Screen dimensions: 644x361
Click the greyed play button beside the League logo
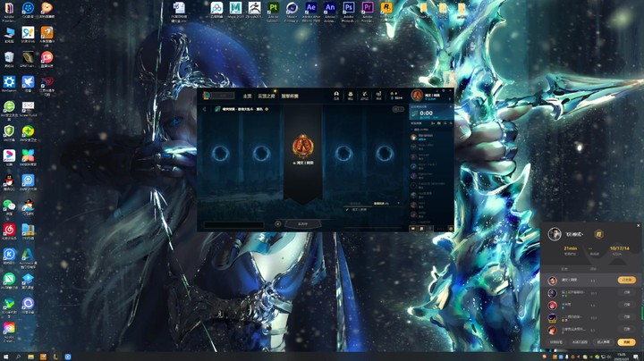point(224,96)
